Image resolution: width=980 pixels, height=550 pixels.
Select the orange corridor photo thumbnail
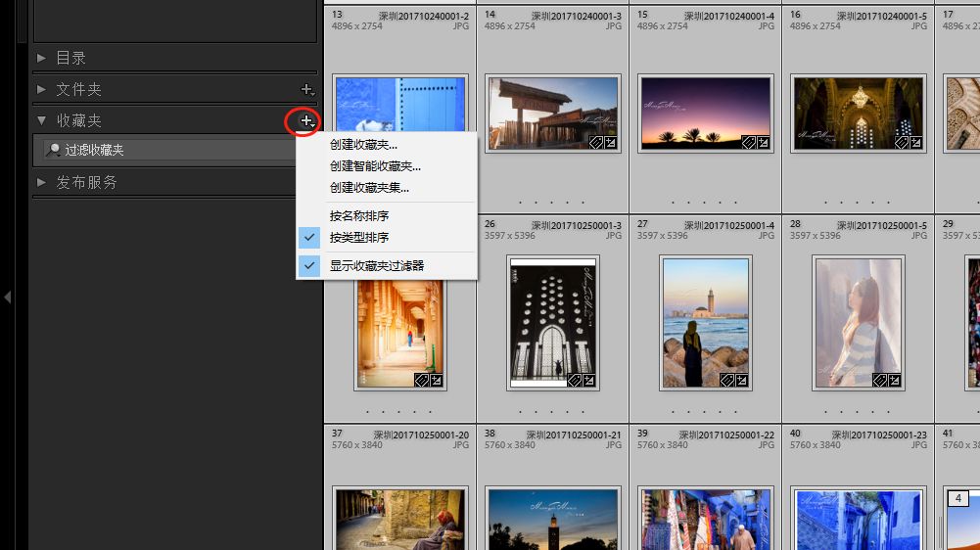(400, 334)
